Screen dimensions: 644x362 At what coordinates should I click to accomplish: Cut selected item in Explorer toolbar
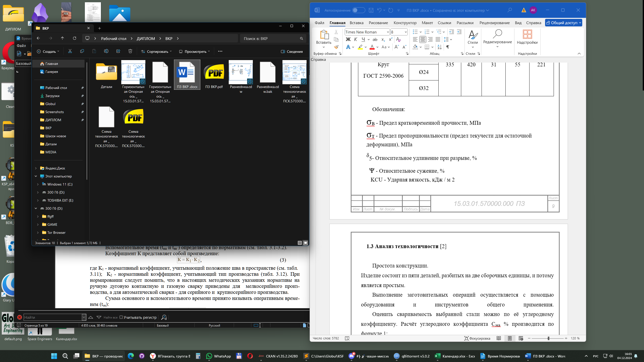70,51
